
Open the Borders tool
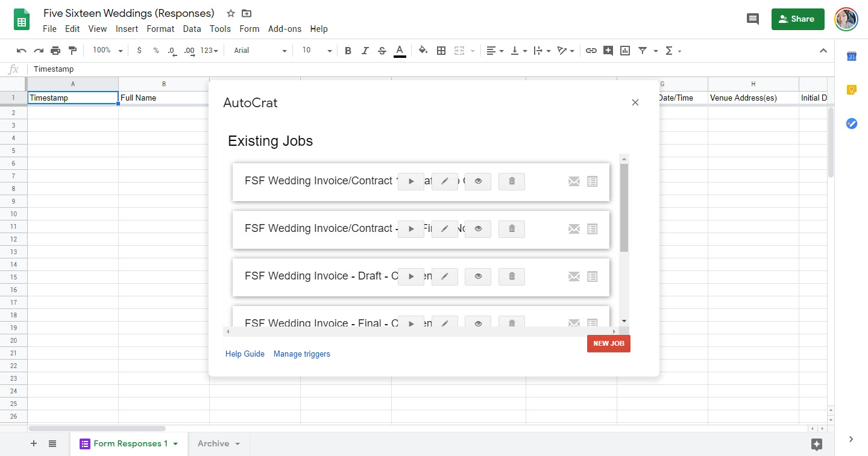point(441,51)
